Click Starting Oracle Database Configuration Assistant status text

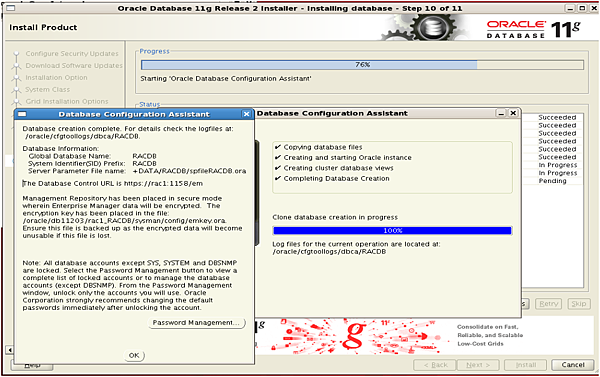click(226, 78)
